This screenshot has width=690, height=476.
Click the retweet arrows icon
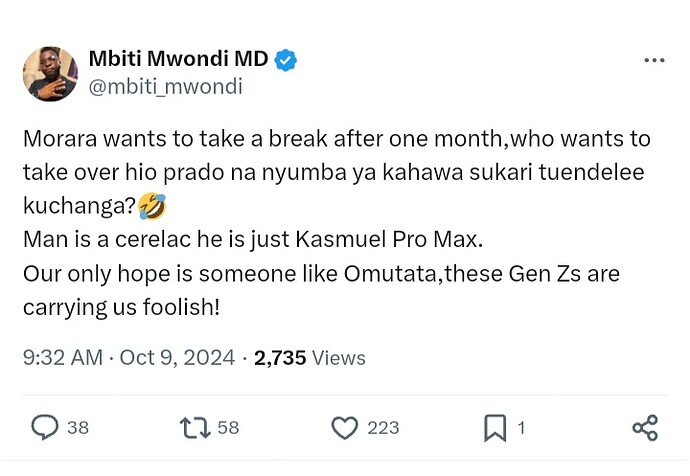point(193,428)
